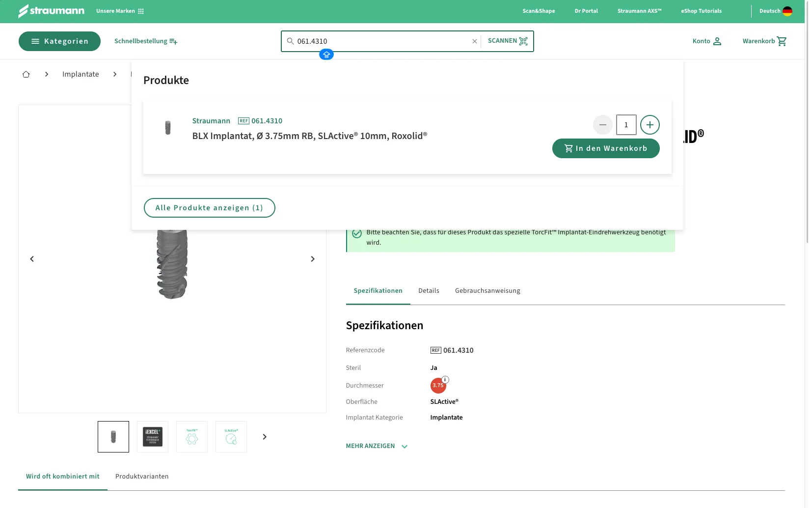Select Wird oft kombiniert mit tab
Screen dimensions: 812x508
click(63, 477)
